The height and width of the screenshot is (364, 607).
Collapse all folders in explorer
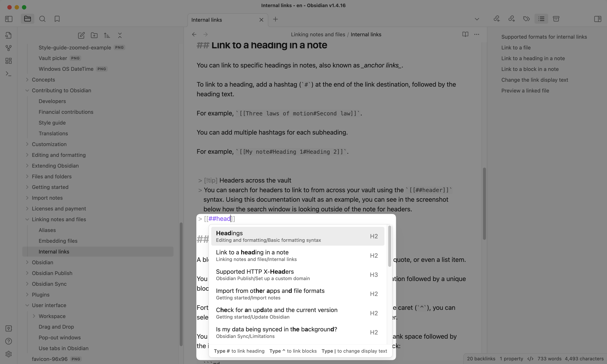[120, 35]
